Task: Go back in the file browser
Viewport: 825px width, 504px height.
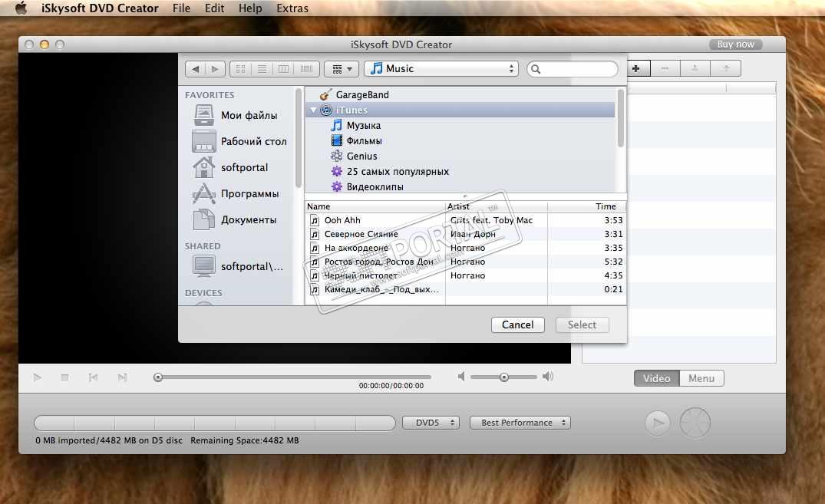Action: click(196, 69)
